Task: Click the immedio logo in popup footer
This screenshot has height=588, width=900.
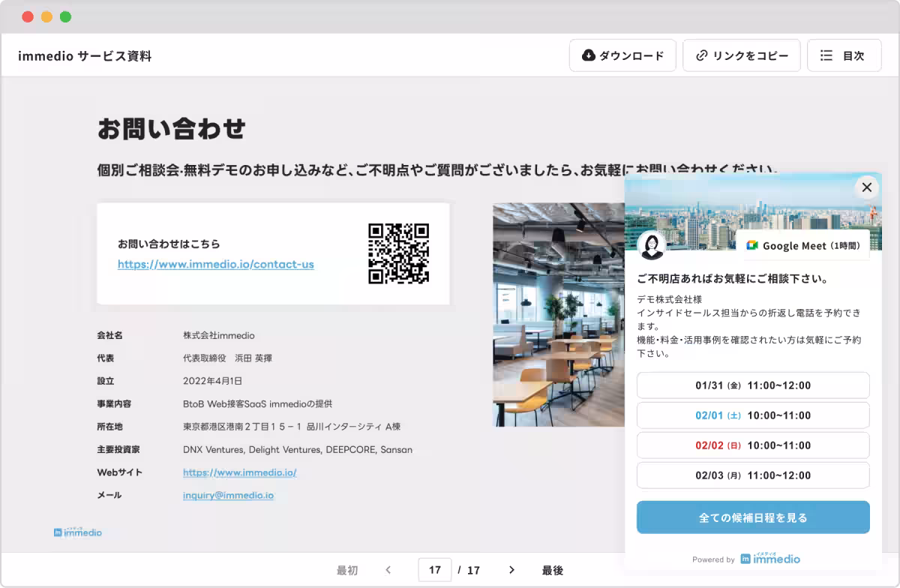Action: tap(770, 558)
